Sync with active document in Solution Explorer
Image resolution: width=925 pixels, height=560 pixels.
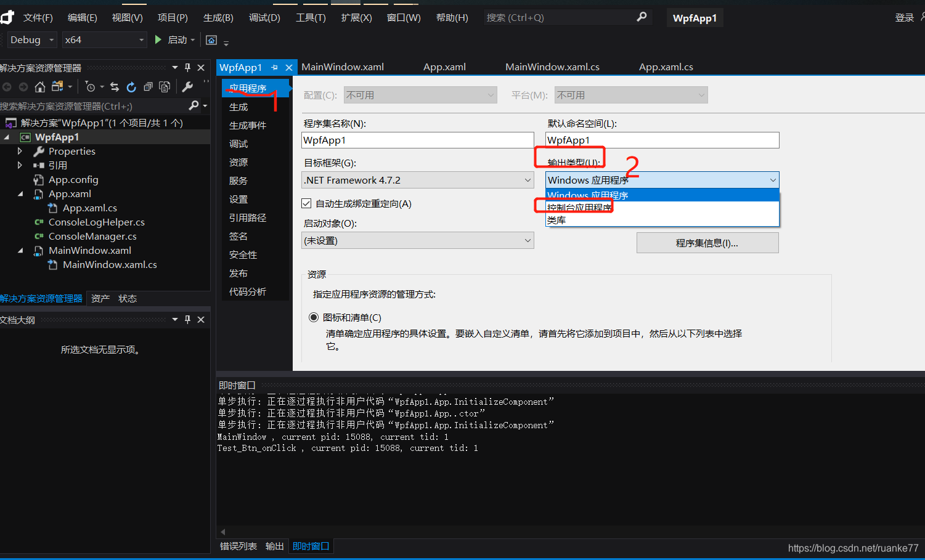[x=114, y=87]
